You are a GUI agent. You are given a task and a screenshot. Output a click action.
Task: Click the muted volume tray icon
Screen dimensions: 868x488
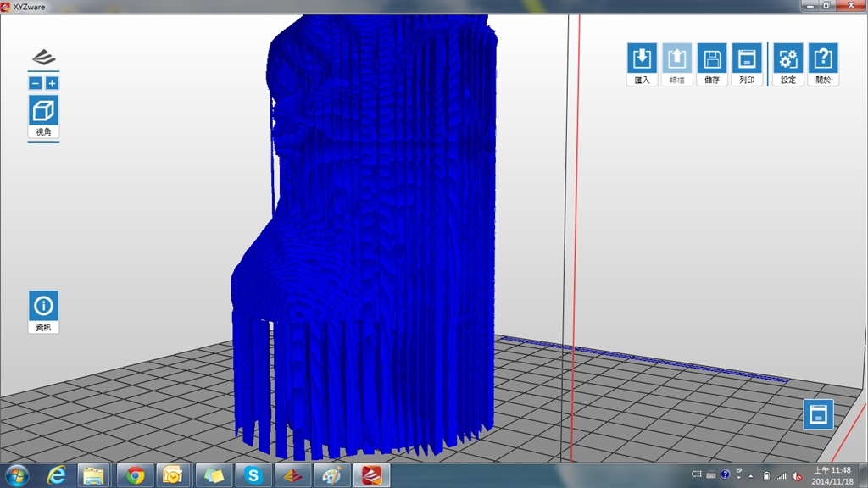pos(797,476)
